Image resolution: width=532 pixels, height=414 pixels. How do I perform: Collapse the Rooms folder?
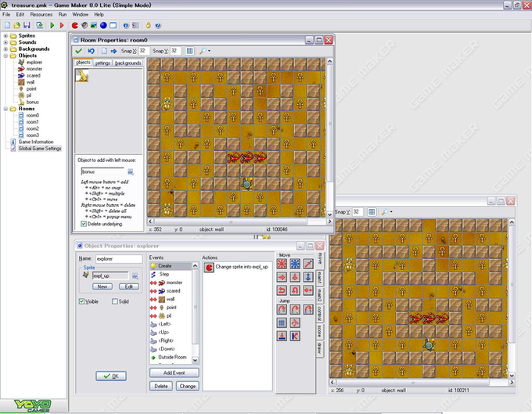click(5, 109)
